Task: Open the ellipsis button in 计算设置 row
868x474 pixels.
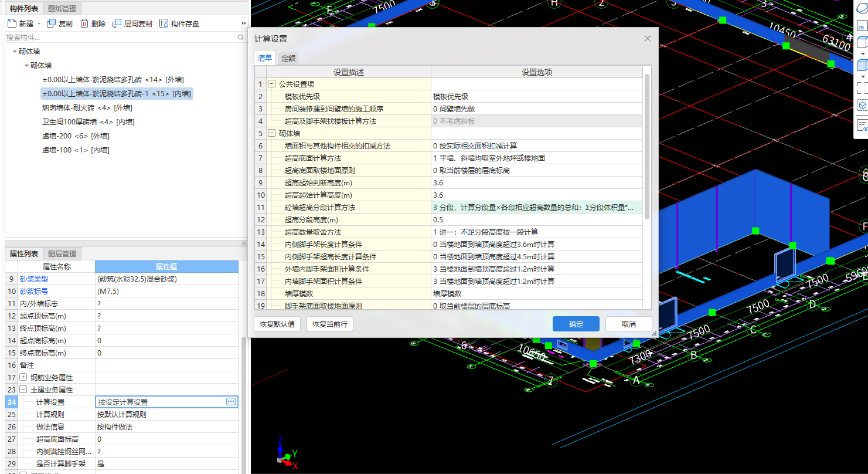Action: 231,402
